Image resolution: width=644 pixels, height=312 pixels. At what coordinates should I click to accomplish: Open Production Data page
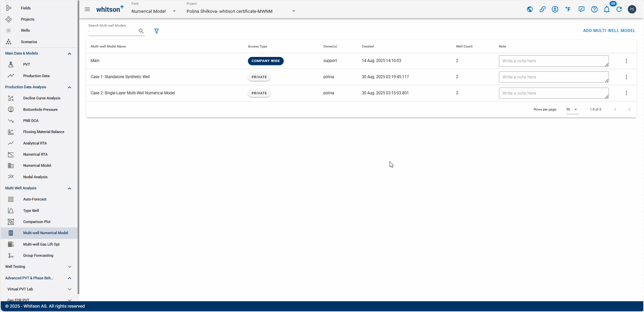tap(36, 76)
